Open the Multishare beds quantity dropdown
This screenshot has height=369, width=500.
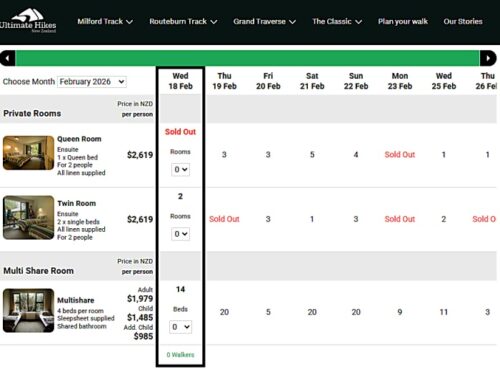tap(180, 327)
